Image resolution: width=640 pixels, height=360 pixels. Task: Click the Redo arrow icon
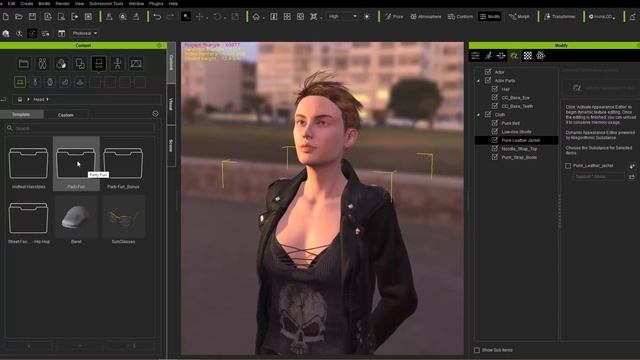pyautogui.click(x=171, y=17)
